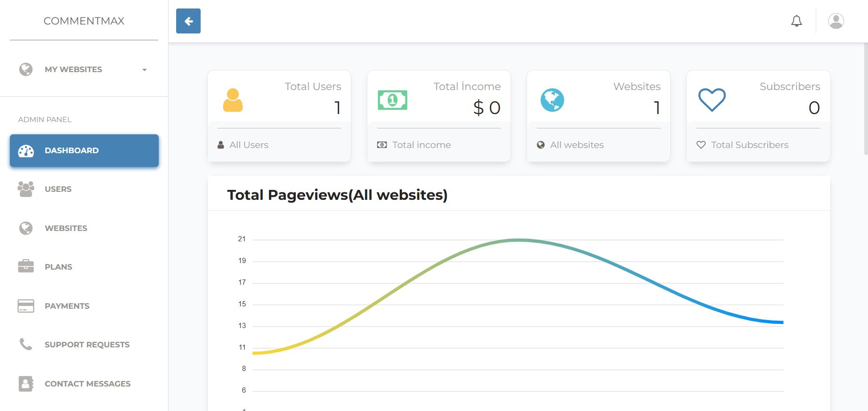Click the $ 0 income value
The height and width of the screenshot is (411, 868).
pyautogui.click(x=487, y=108)
